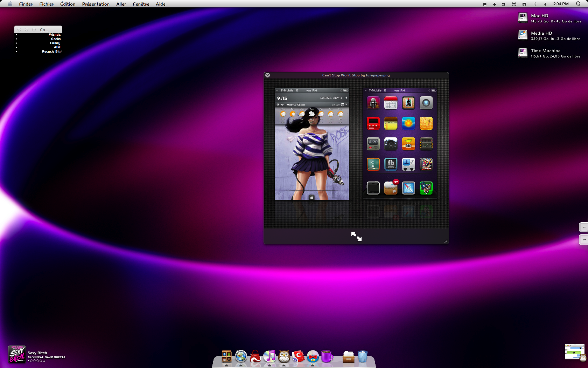Expand the Family group

click(x=16, y=43)
